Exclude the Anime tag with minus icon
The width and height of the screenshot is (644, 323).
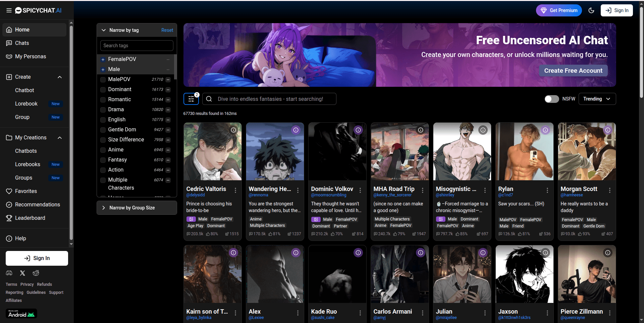[x=168, y=150]
